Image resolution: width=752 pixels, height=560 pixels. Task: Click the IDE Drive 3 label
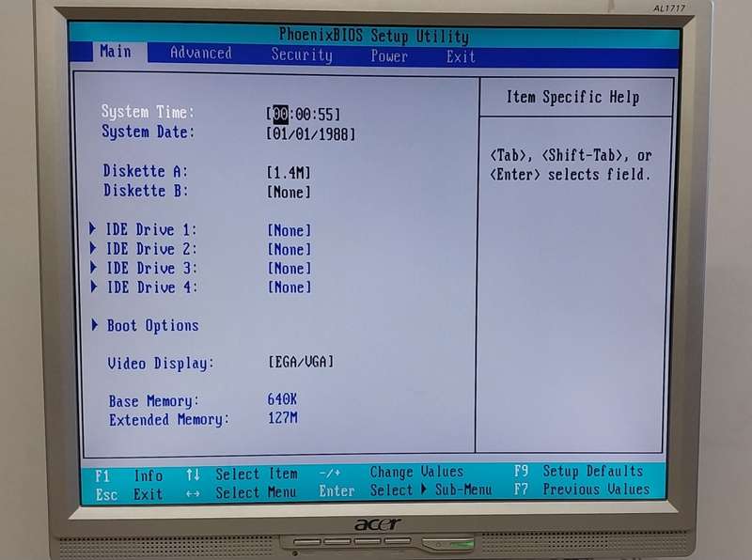tap(151, 268)
